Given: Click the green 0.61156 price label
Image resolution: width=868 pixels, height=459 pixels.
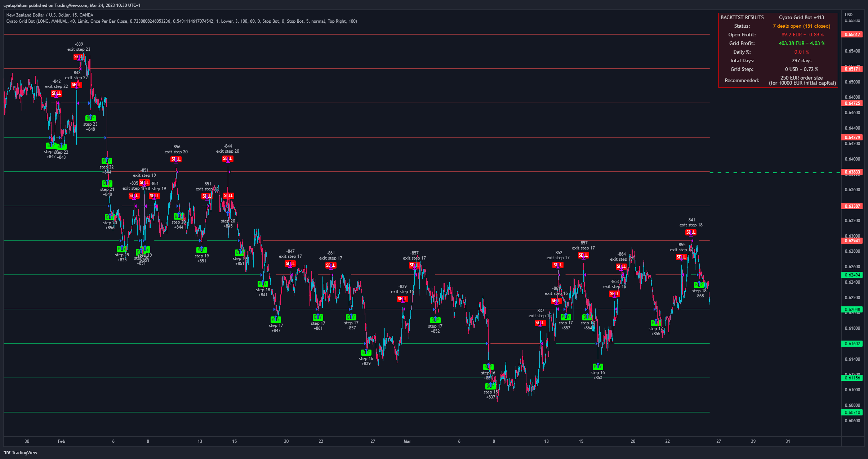Looking at the screenshot, I should pos(852,378).
